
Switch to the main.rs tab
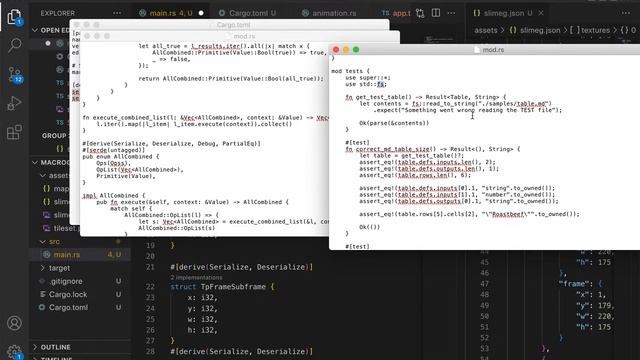171,13
